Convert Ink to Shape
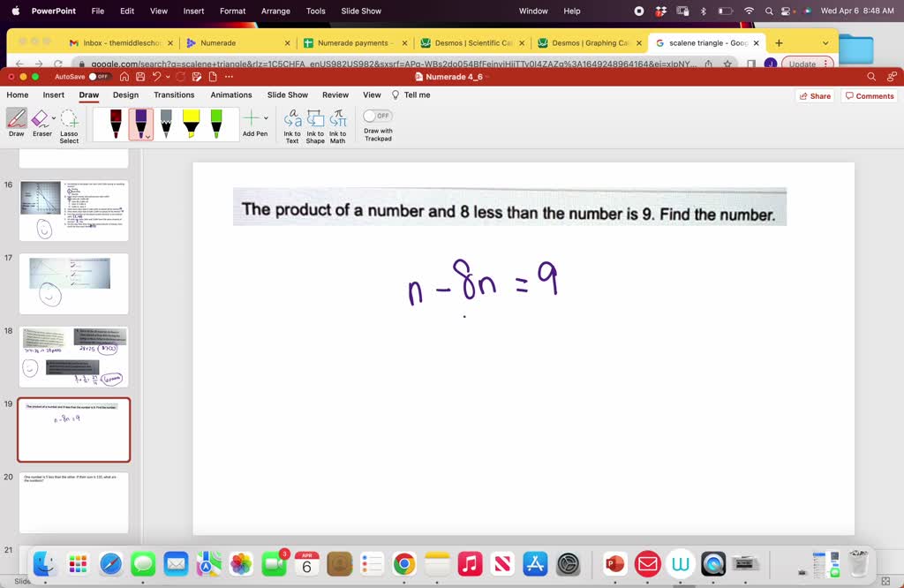Viewport: 904px width, 588px height. tap(315, 126)
